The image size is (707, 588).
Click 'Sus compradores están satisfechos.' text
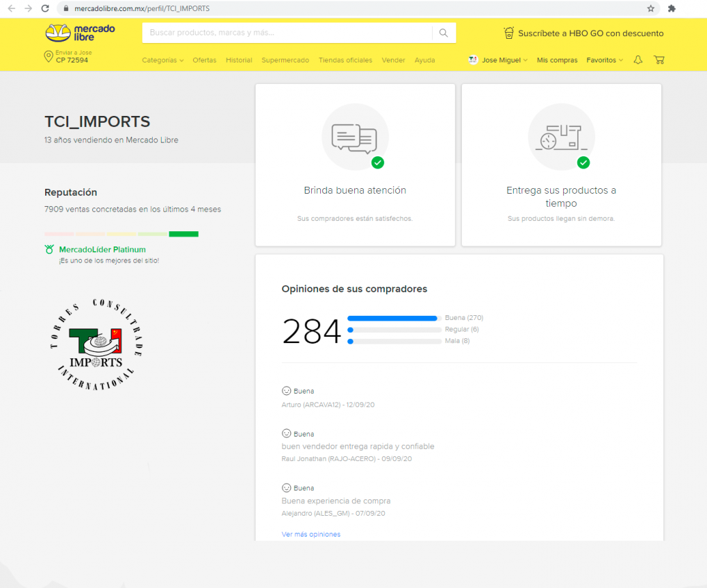[x=355, y=219]
